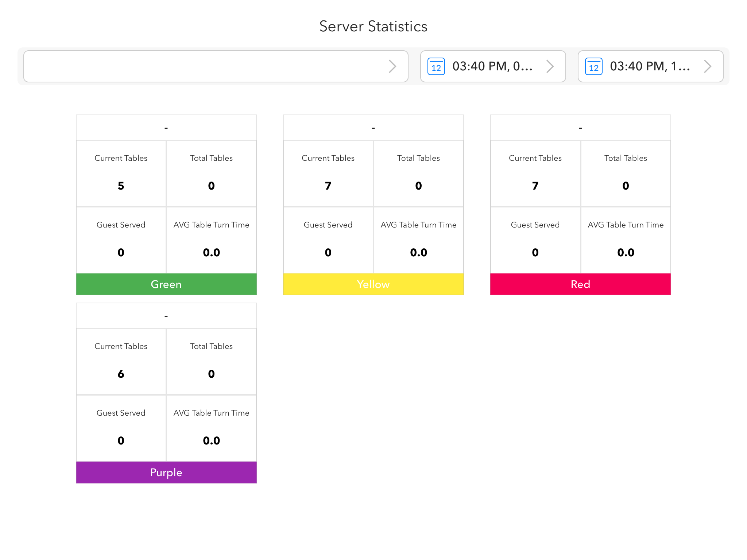Select the end time 03:40 PM, 1... field
Image resolution: width=747 pixels, height=560 pixels.
[650, 66]
